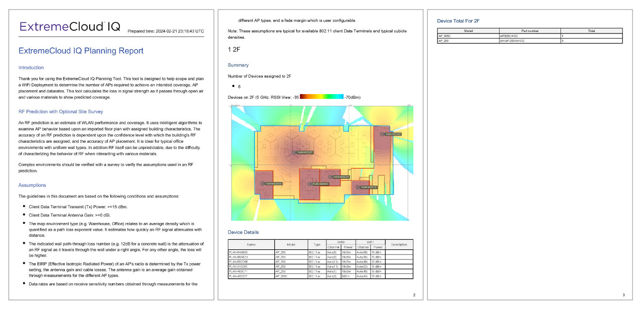Click the "PLAN-B6AE24" name cell in the Device Details table
The width and height of the screenshot is (644, 310).
pyautogui.click(x=251, y=257)
